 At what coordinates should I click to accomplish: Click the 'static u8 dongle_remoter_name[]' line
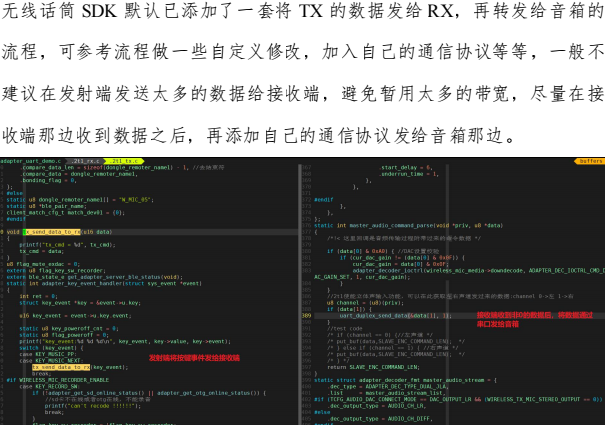80,200
